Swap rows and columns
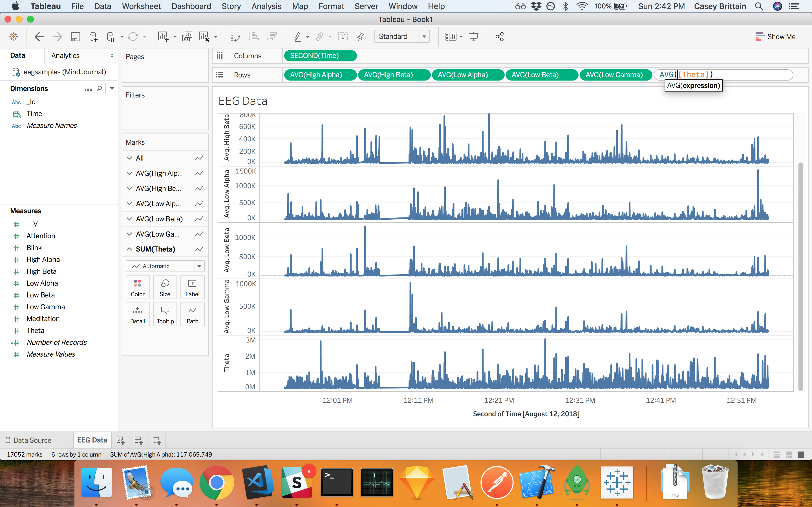 coord(235,36)
